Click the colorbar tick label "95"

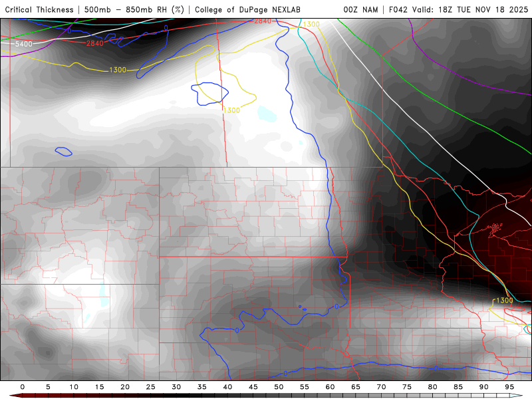click(x=509, y=387)
